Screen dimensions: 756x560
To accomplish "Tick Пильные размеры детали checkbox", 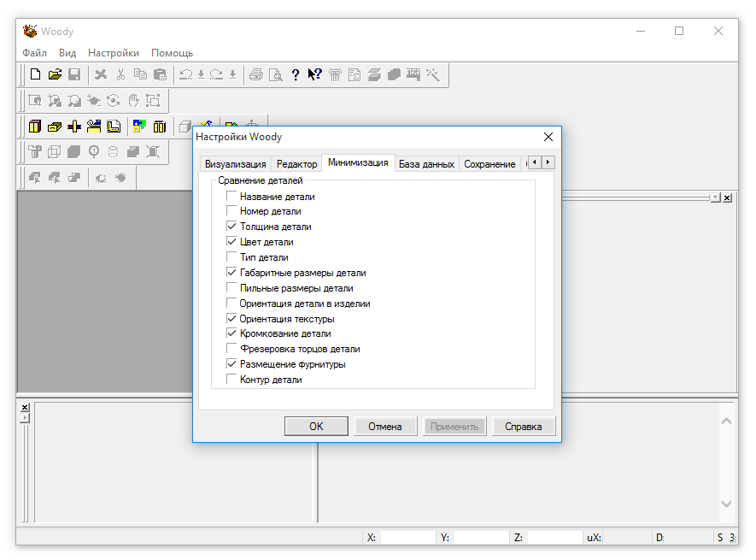I will point(231,288).
